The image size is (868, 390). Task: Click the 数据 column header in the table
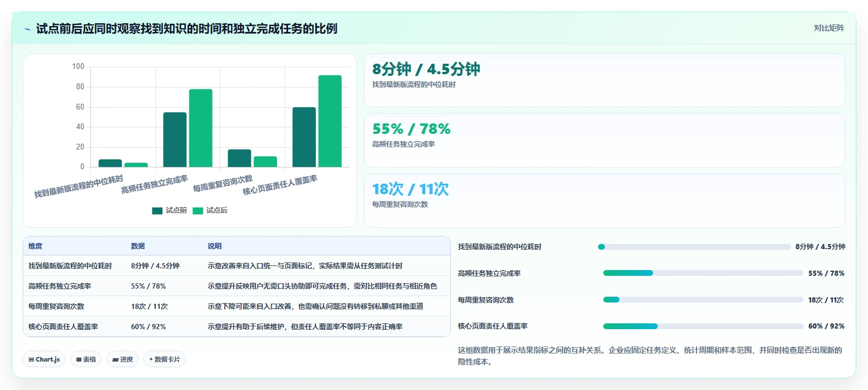tap(138, 246)
